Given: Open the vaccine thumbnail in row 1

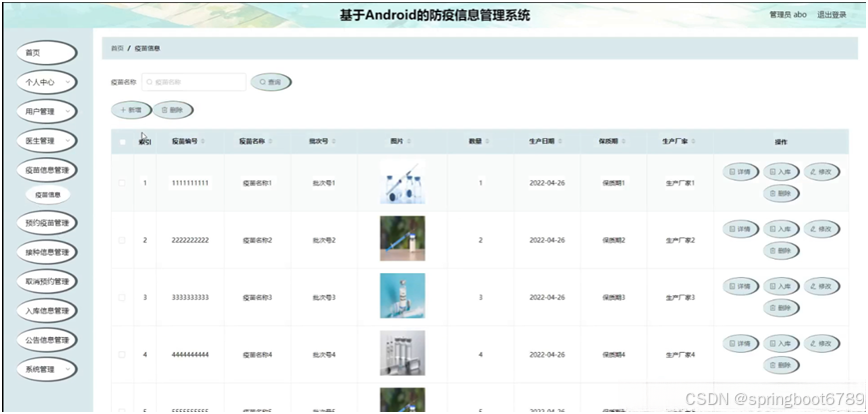Looking at the screenshot, I should click(403, 183).
